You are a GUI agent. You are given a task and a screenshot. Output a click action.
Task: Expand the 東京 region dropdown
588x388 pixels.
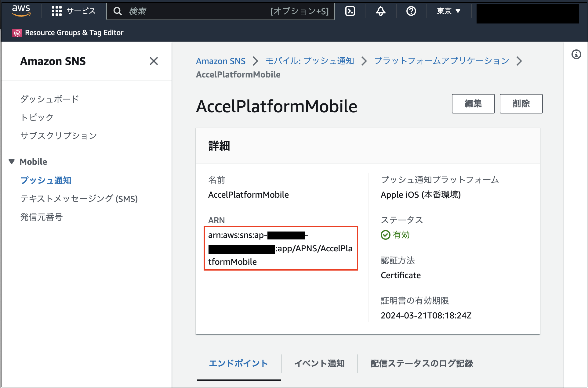tap(448, 11)
